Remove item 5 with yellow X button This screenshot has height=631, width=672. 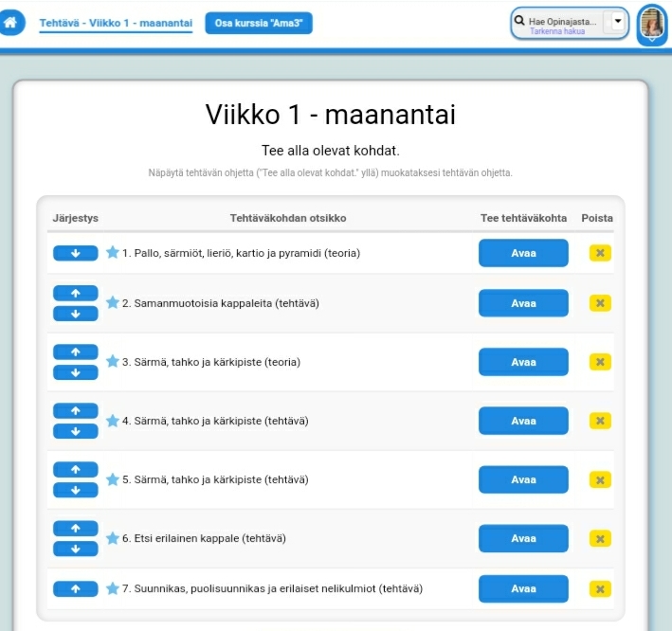pos(599,479)
